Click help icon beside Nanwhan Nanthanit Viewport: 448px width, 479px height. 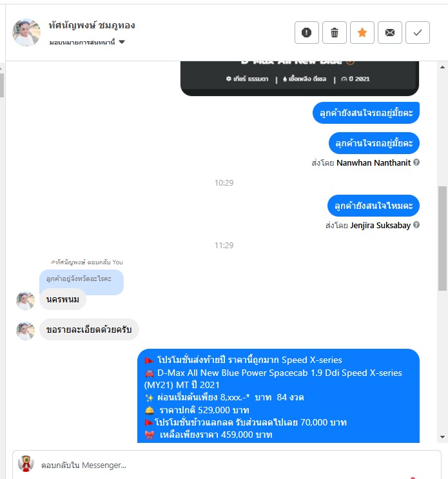(416, 162)
